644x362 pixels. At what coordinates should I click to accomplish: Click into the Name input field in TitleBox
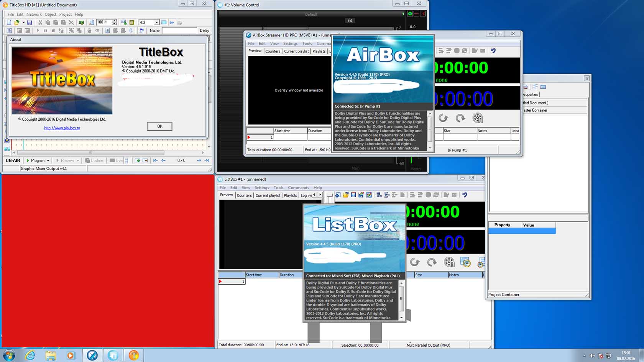point(179,30)
